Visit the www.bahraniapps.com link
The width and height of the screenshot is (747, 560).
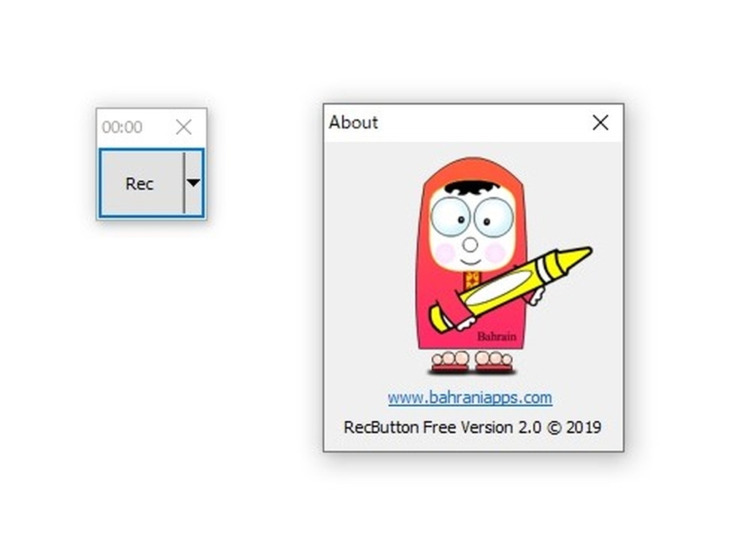[469, 398]
